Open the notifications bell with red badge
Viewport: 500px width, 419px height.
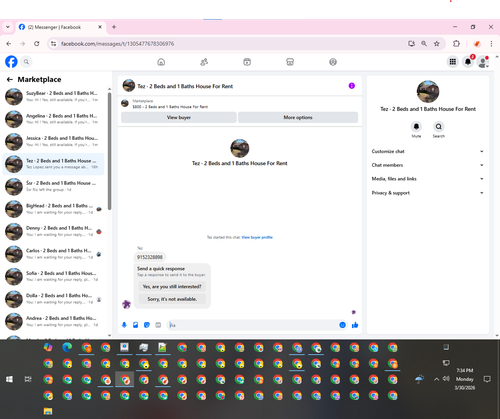[468, 62]
